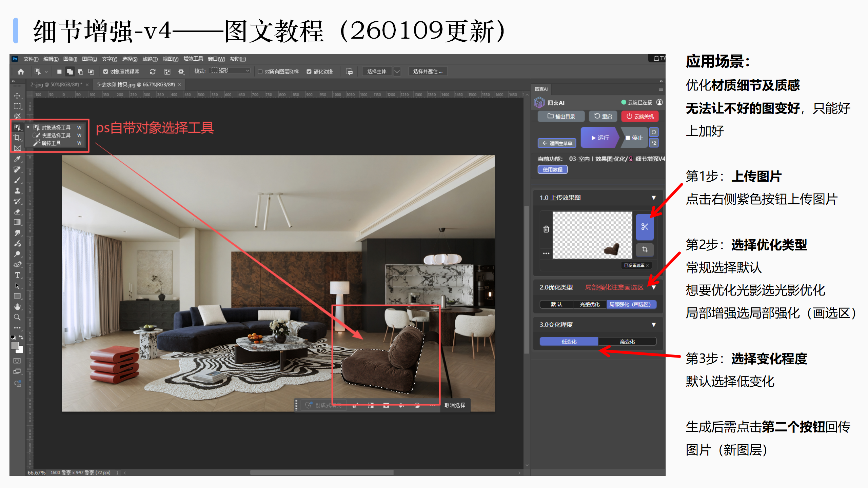Toggle the 对象查找程序 checkbox
This screenshot has height=488, width=868.
pyautogui.click(x=106, y=72)
